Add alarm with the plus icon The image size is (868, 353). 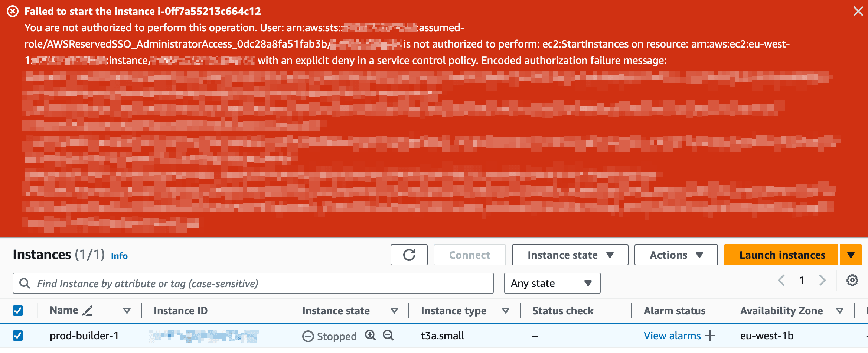tap(709, 336)
